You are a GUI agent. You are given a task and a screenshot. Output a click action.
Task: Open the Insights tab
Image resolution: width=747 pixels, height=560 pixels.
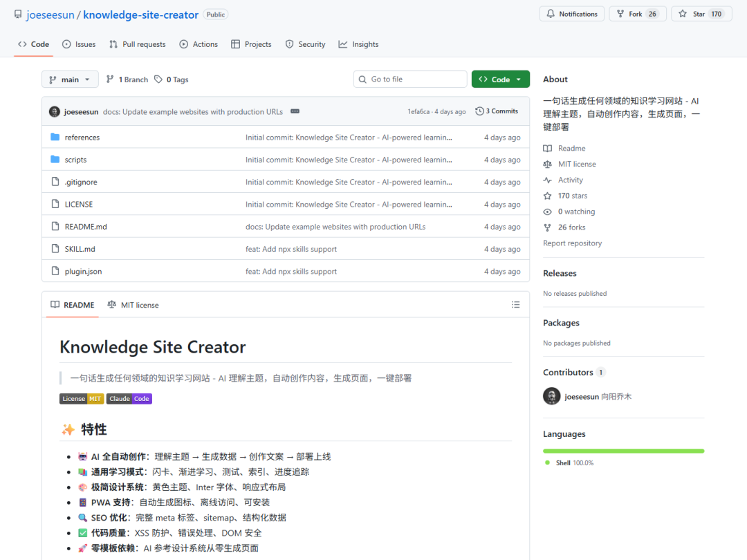[x=359, y=44]
